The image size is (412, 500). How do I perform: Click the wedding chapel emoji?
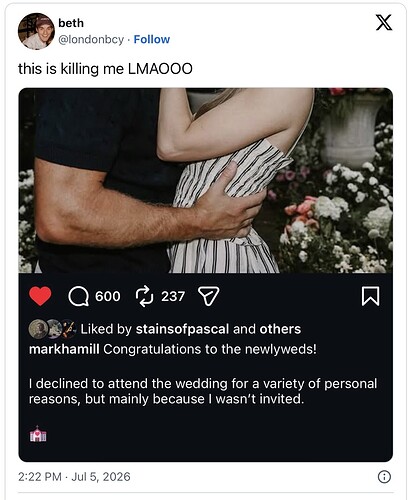38,434
